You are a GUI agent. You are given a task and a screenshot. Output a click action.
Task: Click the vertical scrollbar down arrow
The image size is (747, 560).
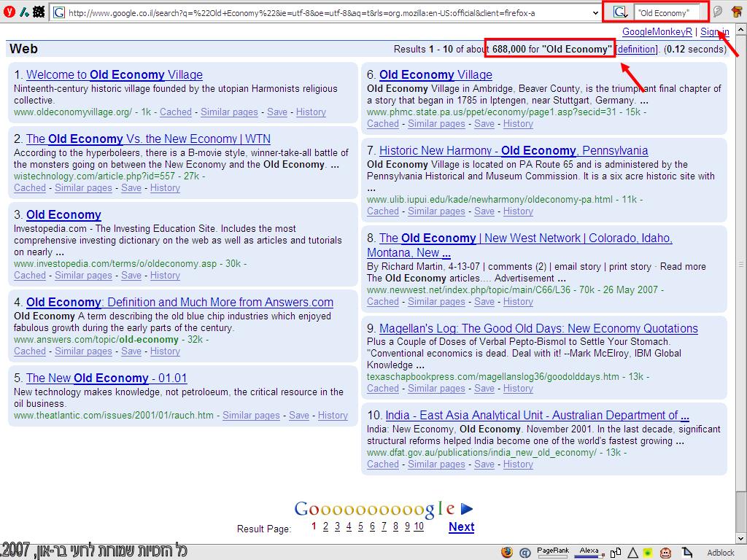[741, 539]
